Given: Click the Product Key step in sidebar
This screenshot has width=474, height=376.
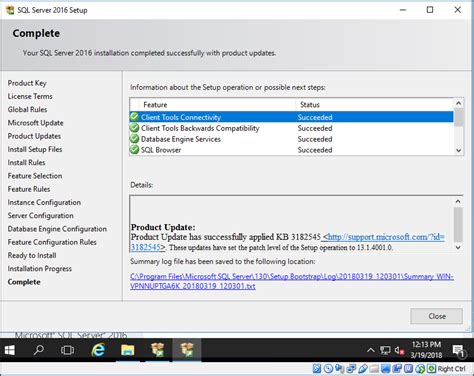Looking at the screenshot, I should coord(27,83).
